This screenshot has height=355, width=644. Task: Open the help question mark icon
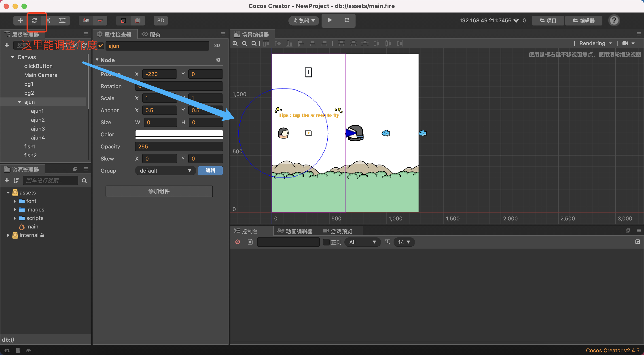614,21
